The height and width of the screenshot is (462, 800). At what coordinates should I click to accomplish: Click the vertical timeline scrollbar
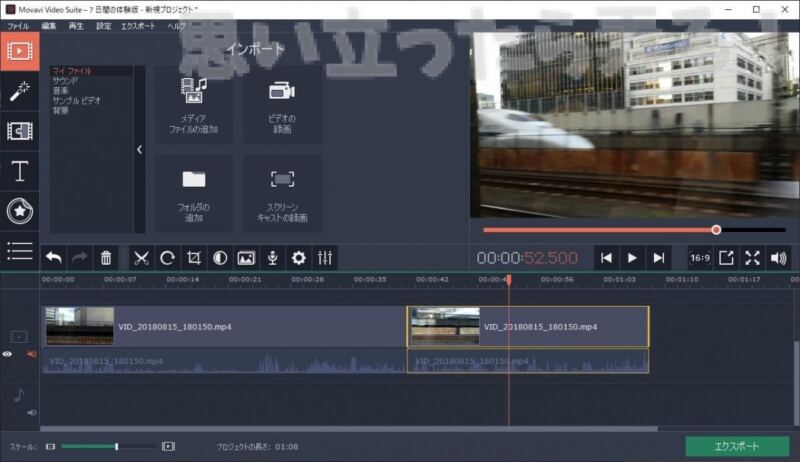[796, 382]
